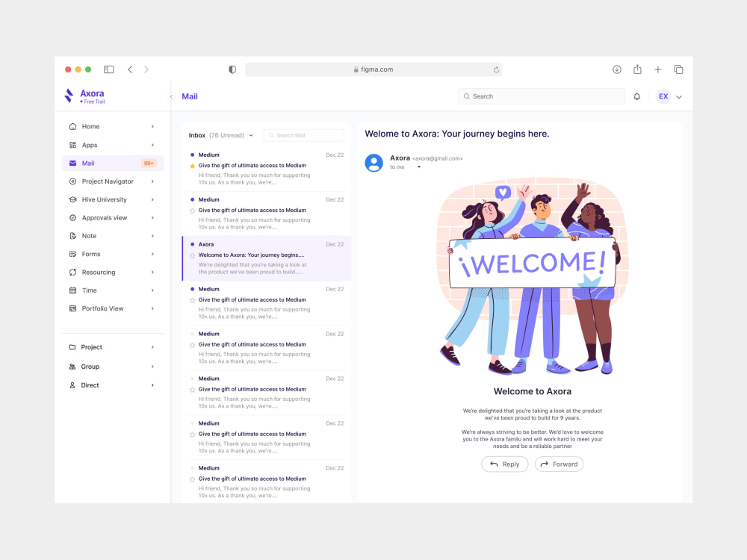The height and width of the screenshot is (560, 747).
Task: Click the Note icon
Action: click(72, 236)
